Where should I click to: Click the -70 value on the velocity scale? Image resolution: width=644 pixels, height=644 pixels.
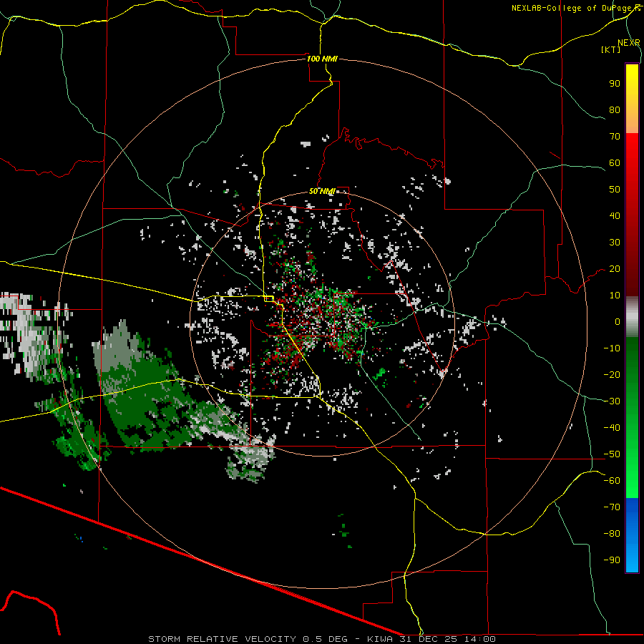click(612, 507)
